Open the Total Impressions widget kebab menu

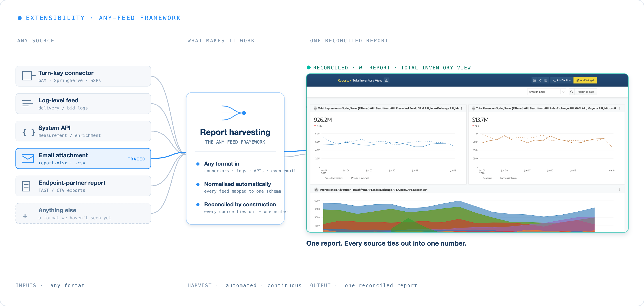[461, 108]
